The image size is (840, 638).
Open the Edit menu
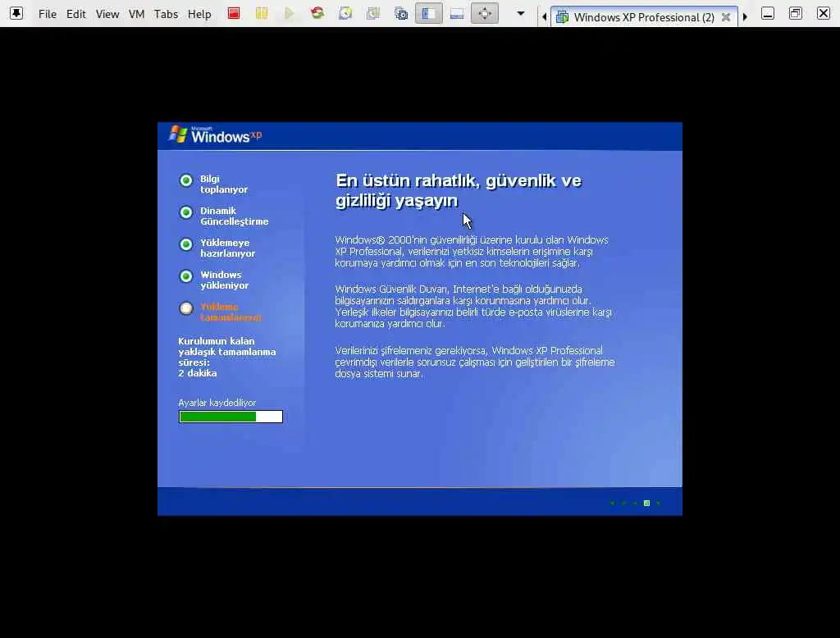click(x=76, y=14)
